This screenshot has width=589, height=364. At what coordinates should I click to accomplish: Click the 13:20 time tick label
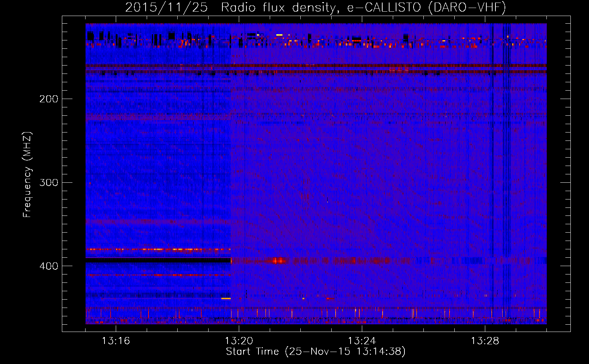point(239,341)
